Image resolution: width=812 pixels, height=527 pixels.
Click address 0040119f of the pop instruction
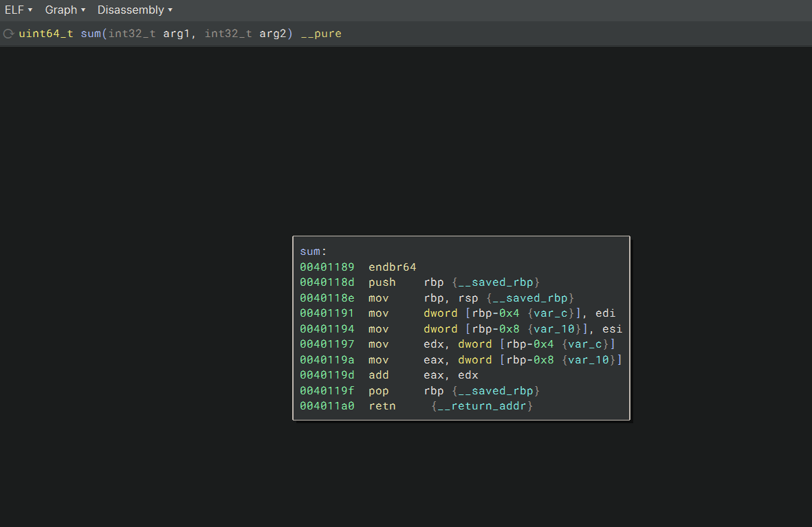point(327,391)
